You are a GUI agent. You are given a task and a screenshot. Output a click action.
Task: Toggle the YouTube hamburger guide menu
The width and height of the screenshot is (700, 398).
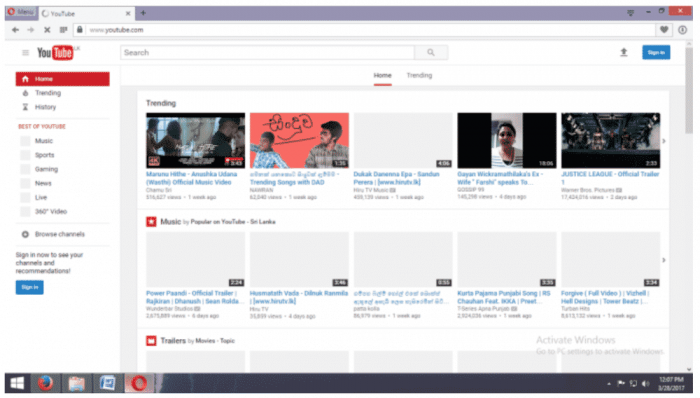[x=25, y=53]
